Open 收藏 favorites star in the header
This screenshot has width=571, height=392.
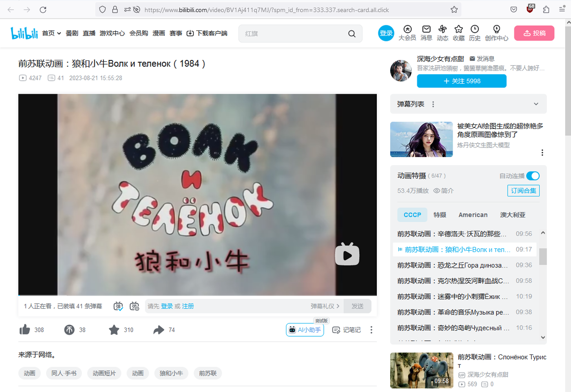point(459,29)
